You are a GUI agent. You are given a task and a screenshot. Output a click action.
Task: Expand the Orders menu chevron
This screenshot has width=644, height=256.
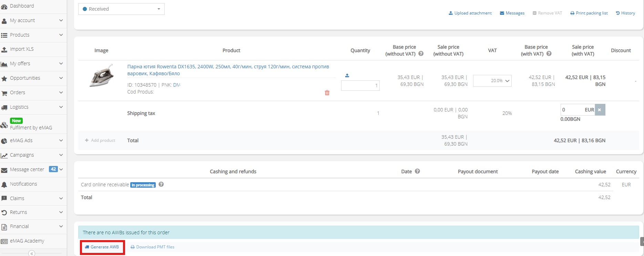point(61,92)
